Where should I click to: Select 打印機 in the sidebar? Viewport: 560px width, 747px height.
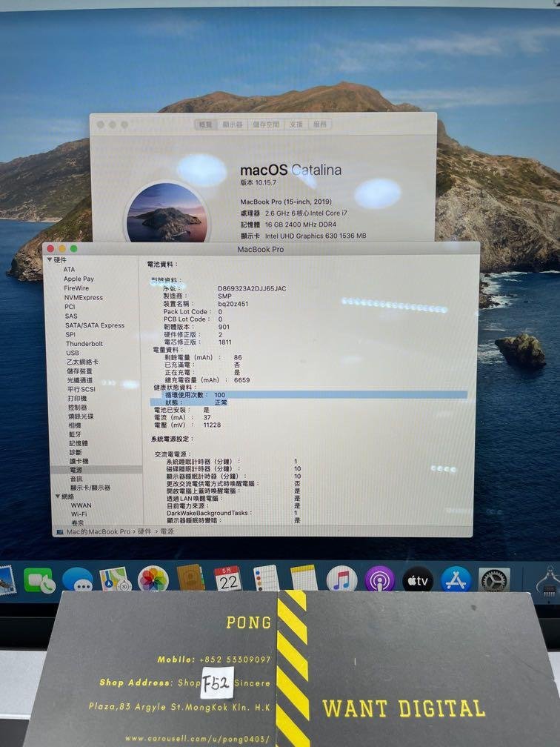coord(77,398)
